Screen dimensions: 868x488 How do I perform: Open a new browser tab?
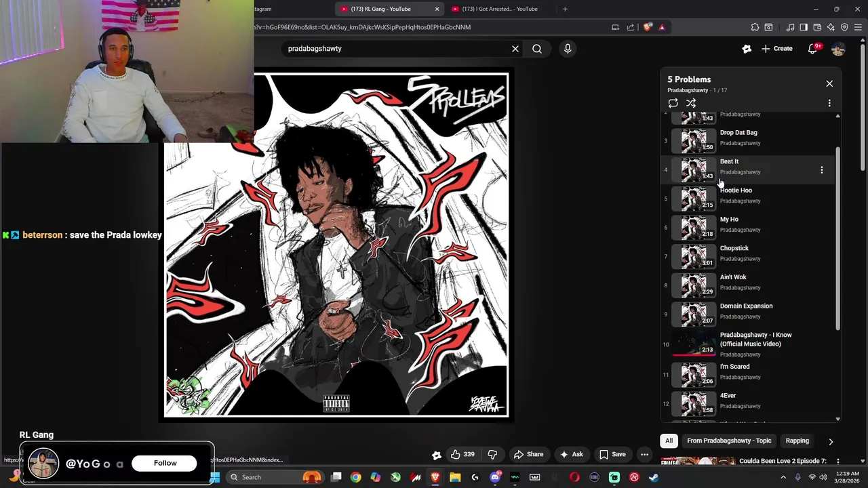click(x=565, y=9)
